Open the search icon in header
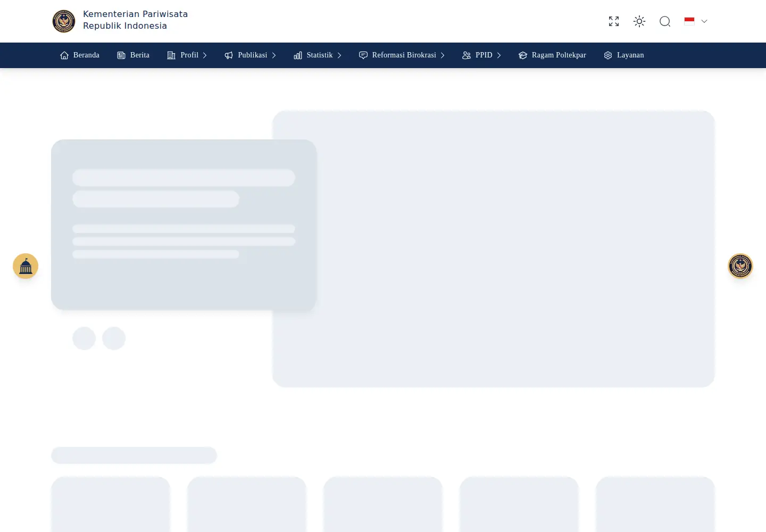The height and width of the screenshot is (532, 766). (x=665, y=21)
